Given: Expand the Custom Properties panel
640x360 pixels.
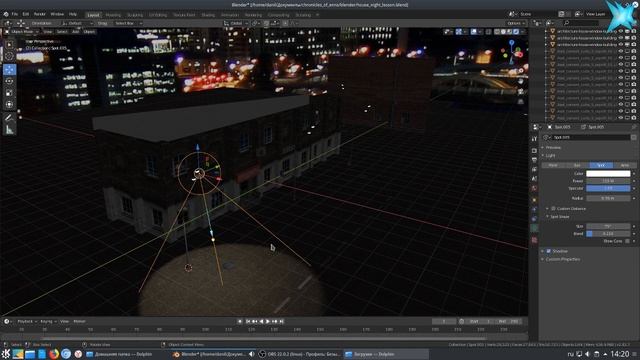Looking at the screenshot, I should (x=562, y=259).
